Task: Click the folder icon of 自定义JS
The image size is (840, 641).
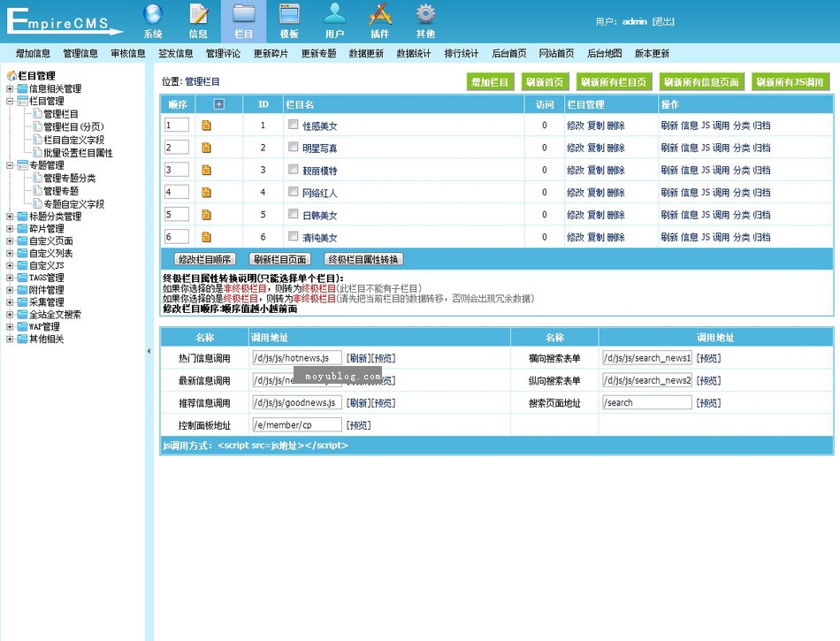Action: click(x=22, y=265)
